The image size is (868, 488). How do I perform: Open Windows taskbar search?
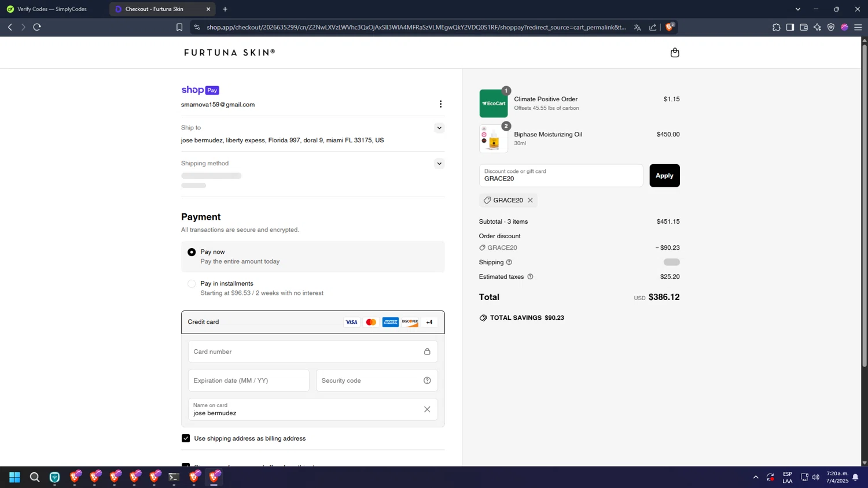[35, 477]
